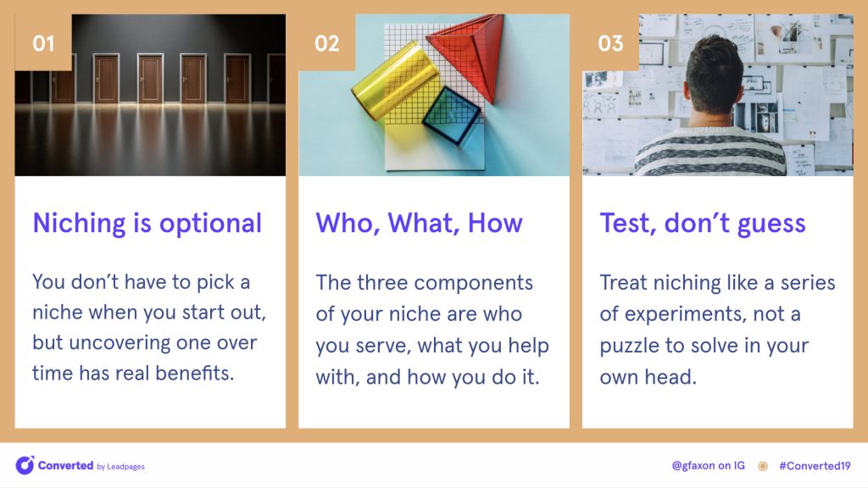Click the 'Test, don't guess' heading
Image resolution: width=868 pixels, height=488 pixels.
[703, 224]
